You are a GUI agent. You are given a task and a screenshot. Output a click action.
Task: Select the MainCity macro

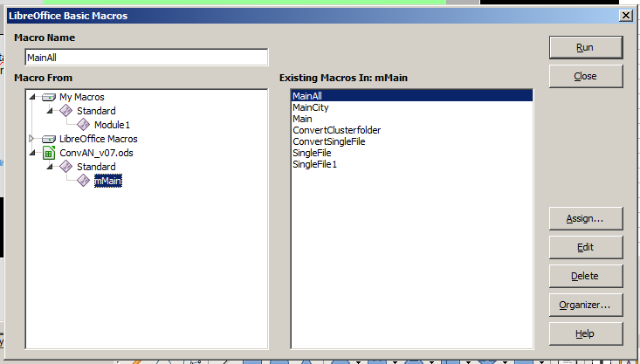(x=412, y=107)
